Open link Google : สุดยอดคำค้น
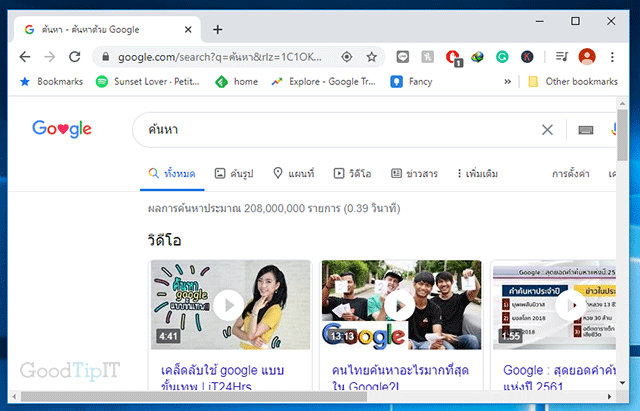Image resolution: width=640 pixels, height=411 pixels. (559, 378)
